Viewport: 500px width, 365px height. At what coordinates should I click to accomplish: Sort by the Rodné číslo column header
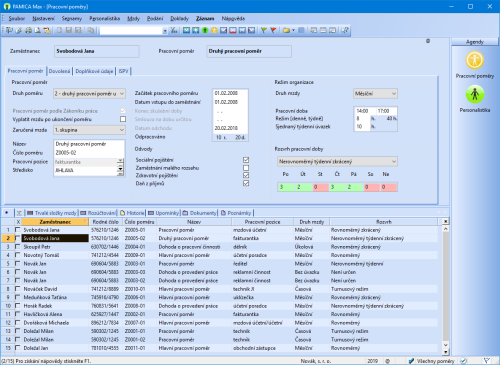(105, 222)
